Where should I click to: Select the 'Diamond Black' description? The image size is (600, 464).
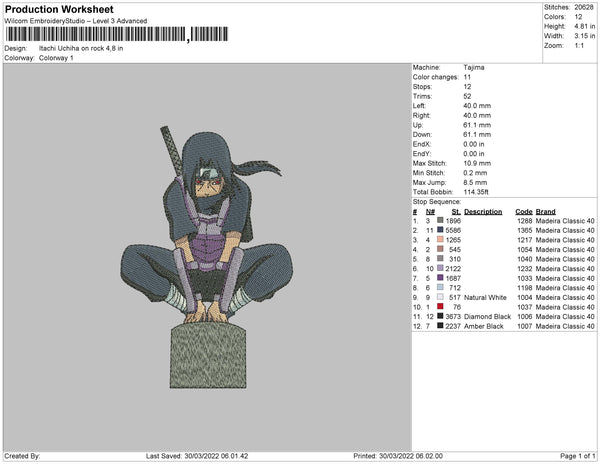[488, 316]
